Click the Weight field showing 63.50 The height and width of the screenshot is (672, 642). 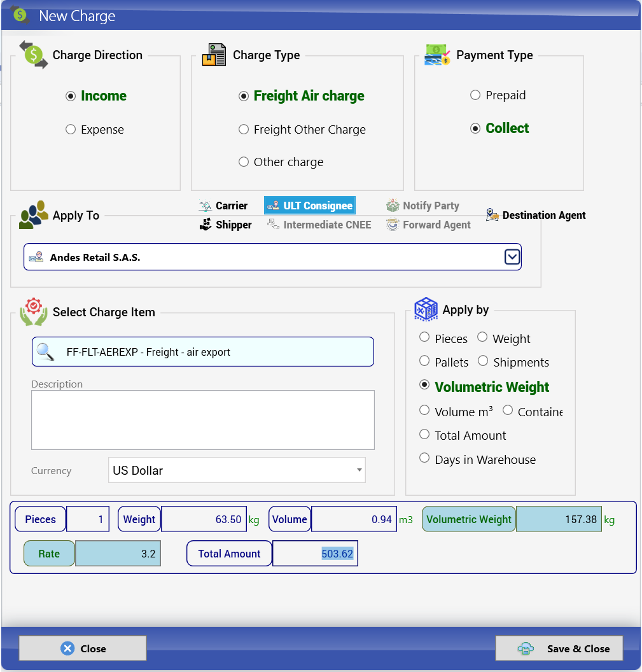click(204, 519)
